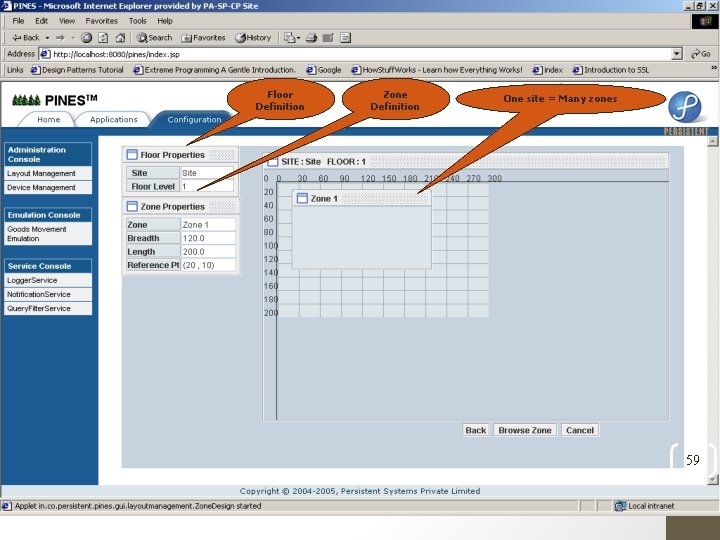Click the Internet Explorer throbber logo
Image resolution: width=720 pixels, height=540 pixels.
[705, 22]
